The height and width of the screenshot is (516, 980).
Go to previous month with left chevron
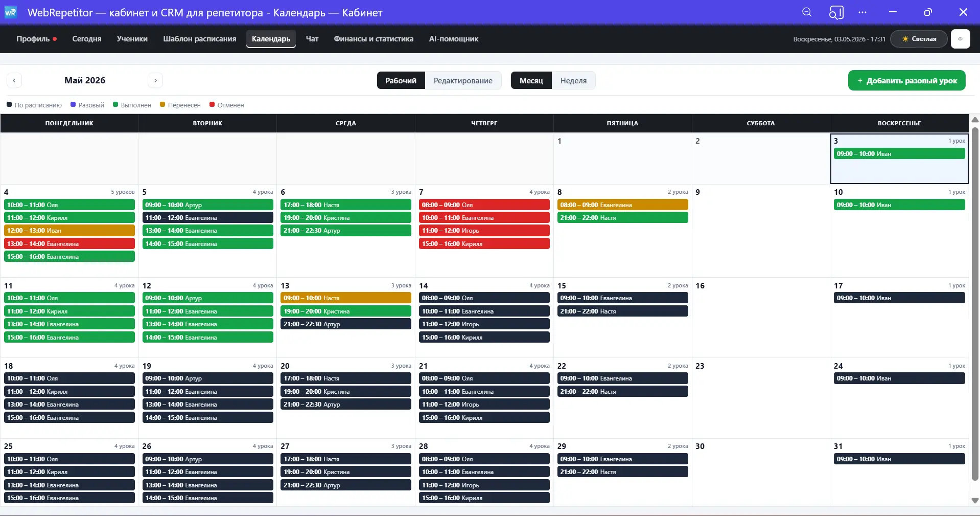pyautogui.click(x=14, y=80)
